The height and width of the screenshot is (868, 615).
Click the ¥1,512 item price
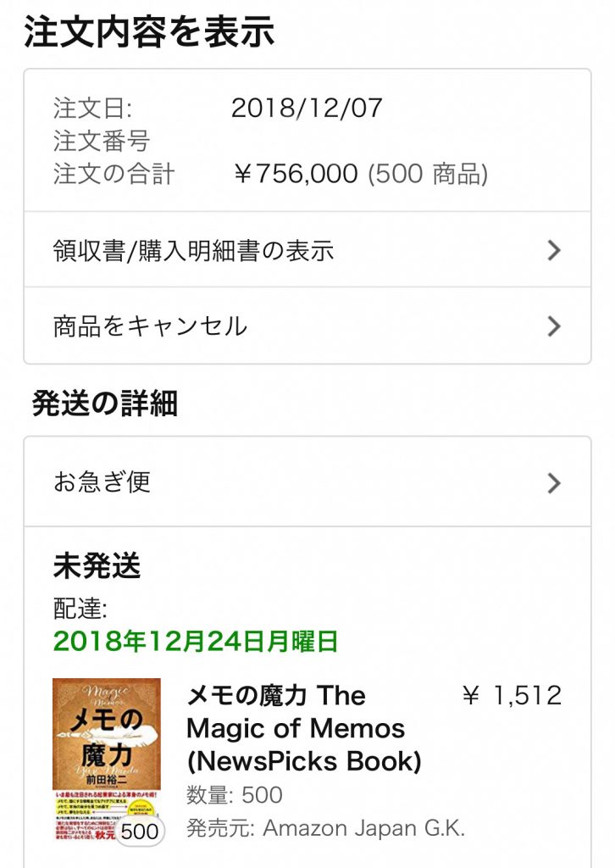[x=512, y=695]
